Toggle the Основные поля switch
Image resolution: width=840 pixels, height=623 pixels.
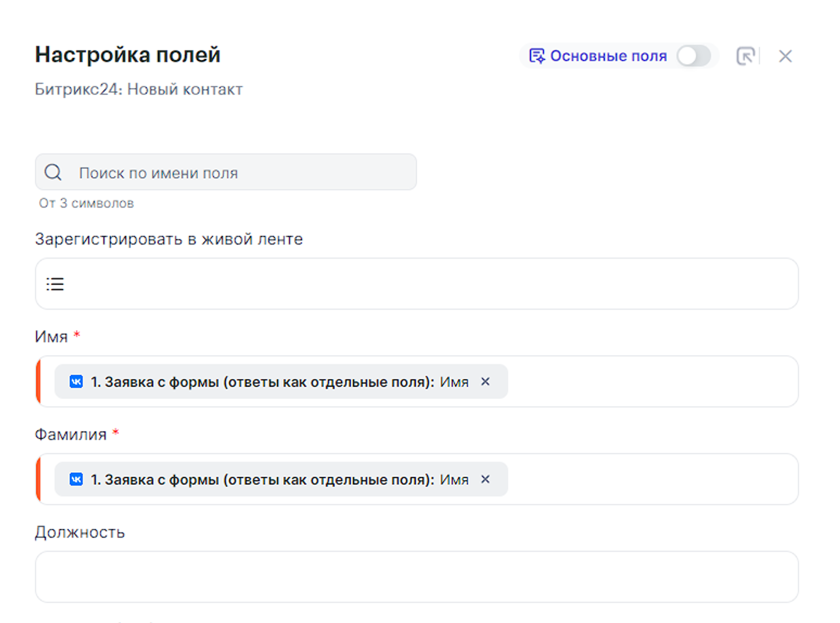pyautogui.click(x=693, y=56)
